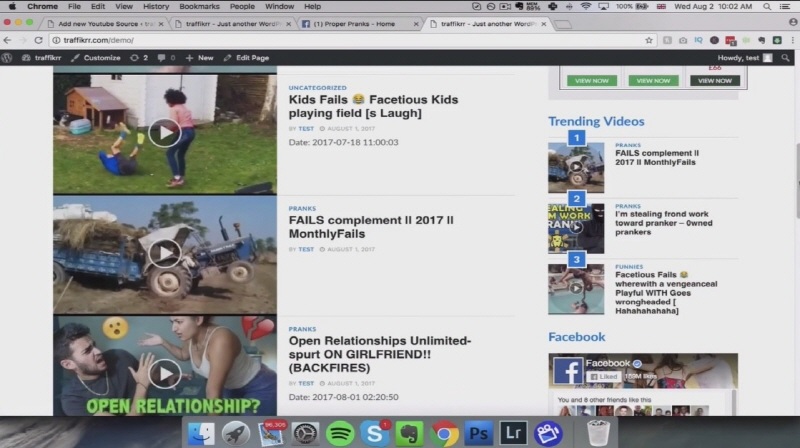Click Chrome icon in the dock
800x448 pixels.
pos(444,434)
